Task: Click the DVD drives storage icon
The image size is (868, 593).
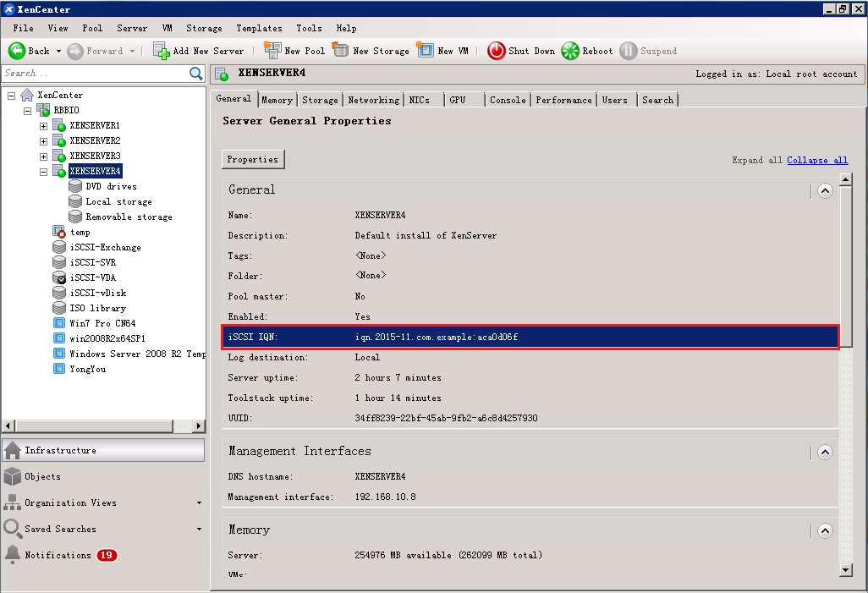Action: [75, 186]
